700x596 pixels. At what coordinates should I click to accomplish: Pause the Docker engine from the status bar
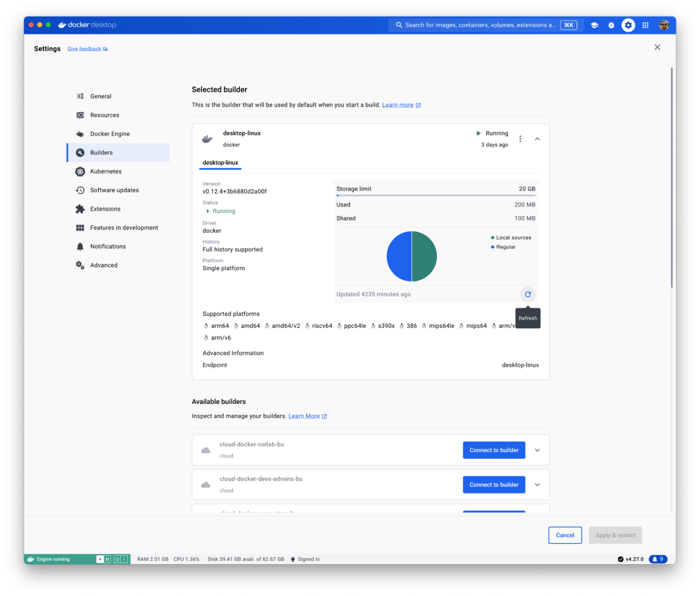107,559
